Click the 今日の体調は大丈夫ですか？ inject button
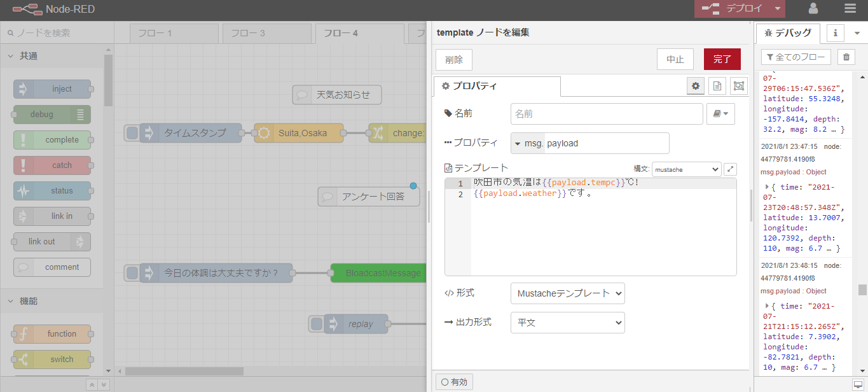The width and height of the screenshot is (868, 392). tap(132, 273)
